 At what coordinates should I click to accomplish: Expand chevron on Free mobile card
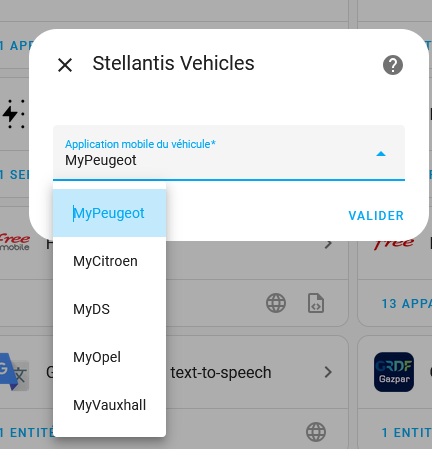coord(328,244)
